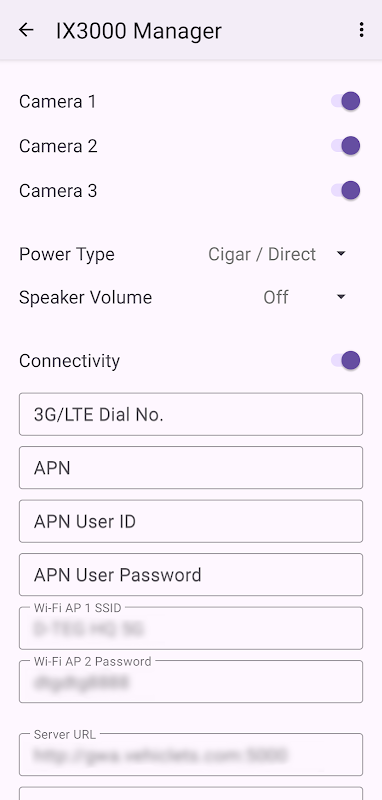
Task: Select the APN User ID field
Action: tap(191, 521)
